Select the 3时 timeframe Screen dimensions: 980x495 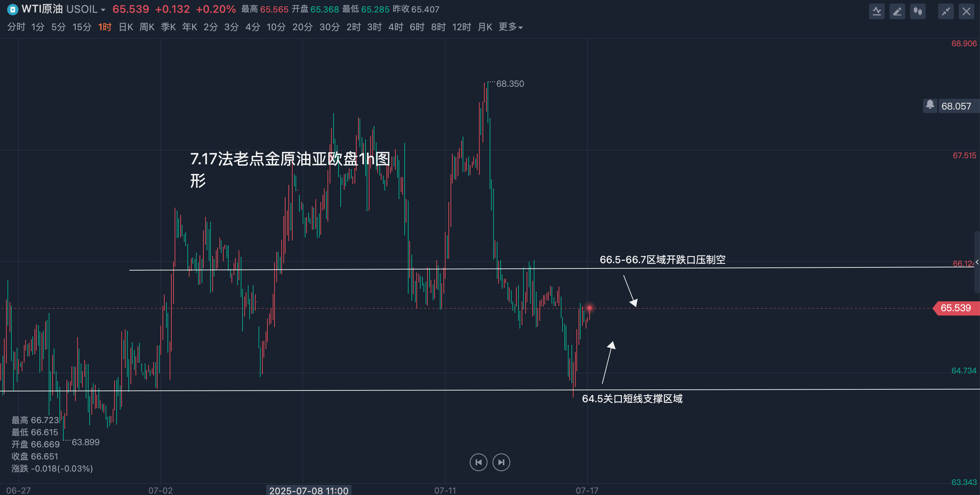(374, 27)
